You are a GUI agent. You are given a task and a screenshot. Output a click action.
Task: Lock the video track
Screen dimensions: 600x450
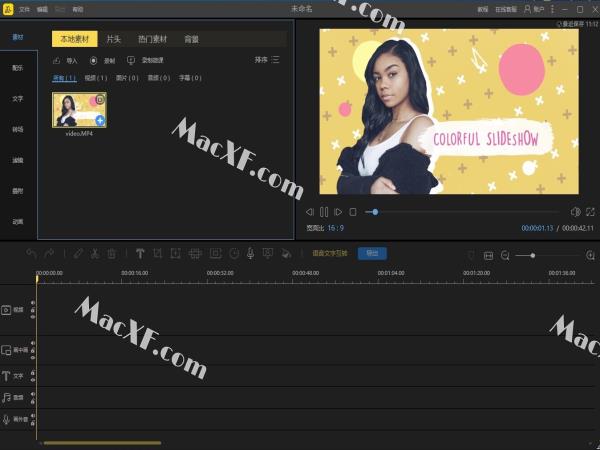coord(33,310)
